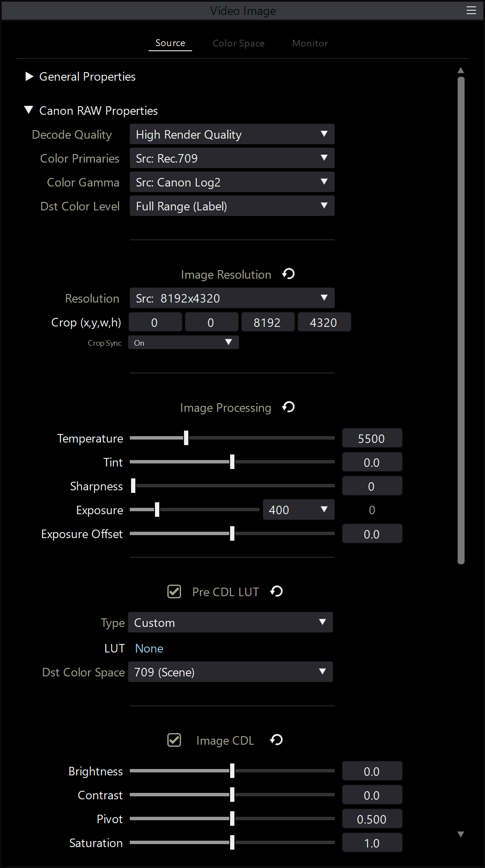This screenshot has height=868, width=485.
Task: Switch to the Monitor tab
Action: pos(310,44)
